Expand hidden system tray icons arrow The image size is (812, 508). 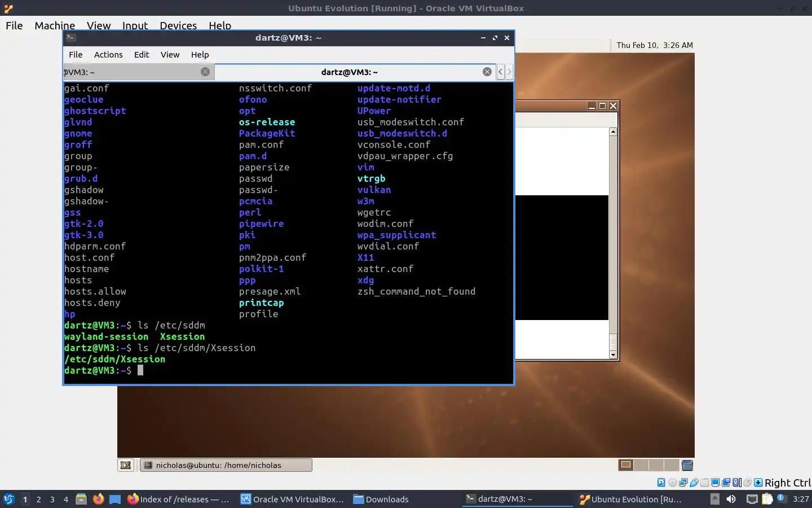point(714,499)
